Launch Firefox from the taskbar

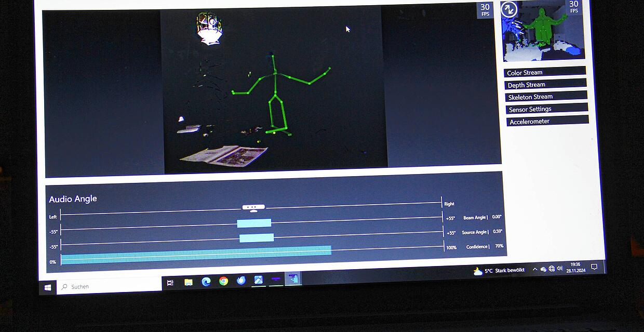(x=241, y=281)
